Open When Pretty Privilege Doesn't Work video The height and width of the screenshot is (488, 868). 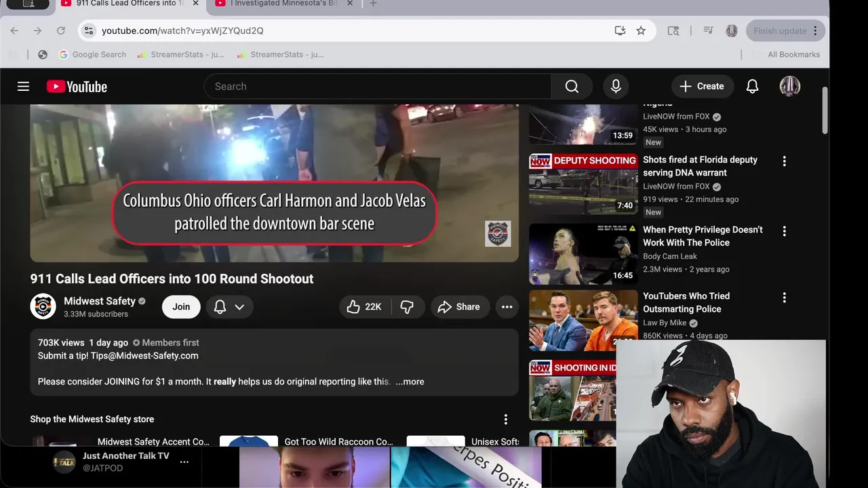coord(703,236)
